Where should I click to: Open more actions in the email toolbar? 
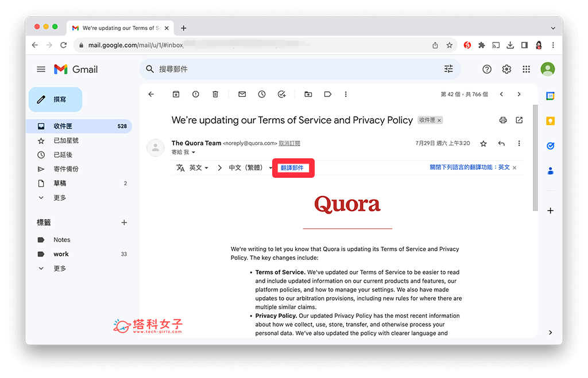tap(346, 95)
